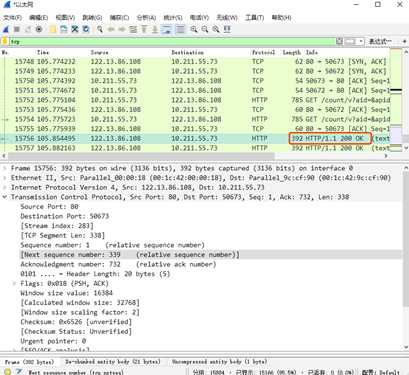Select packet 15750 ACK row
The width and height of the screenshot is (409, 375).
(196, 81)
